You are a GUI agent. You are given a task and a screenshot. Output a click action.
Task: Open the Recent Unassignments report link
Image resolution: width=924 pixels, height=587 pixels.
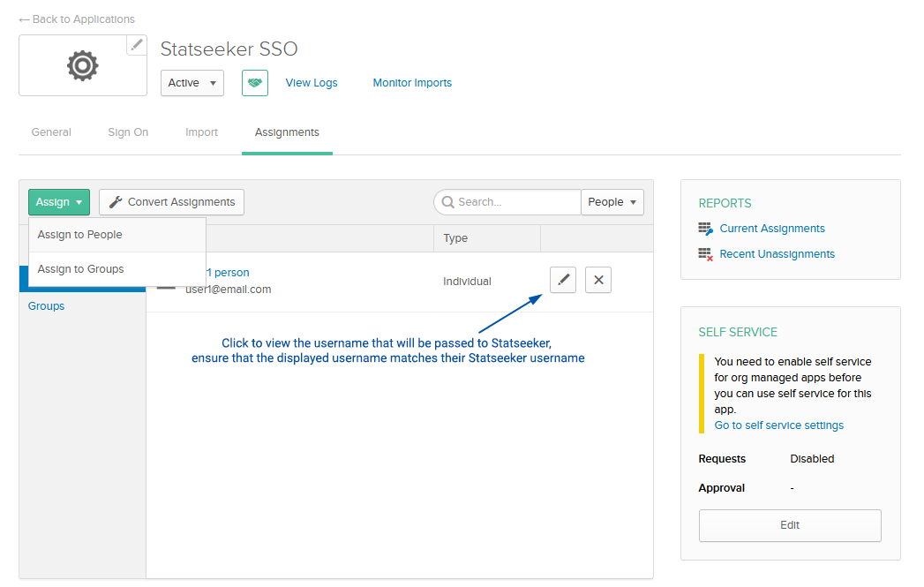click(777, 254)
